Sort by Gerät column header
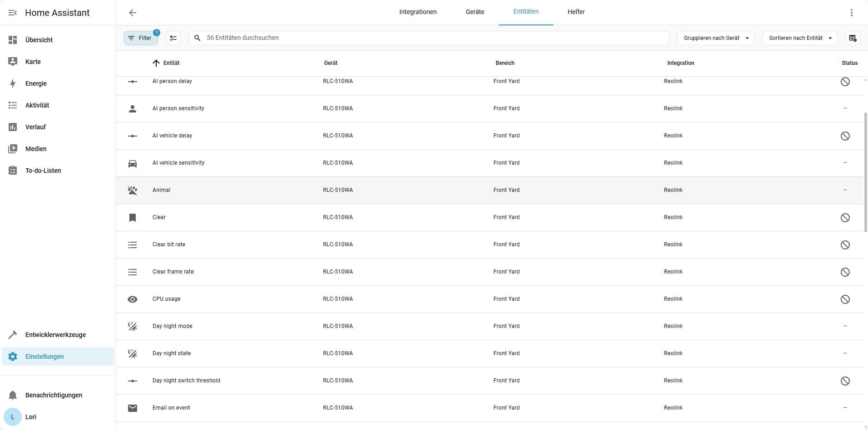Viewport: 868px width, 430px height. pos(330,63)
